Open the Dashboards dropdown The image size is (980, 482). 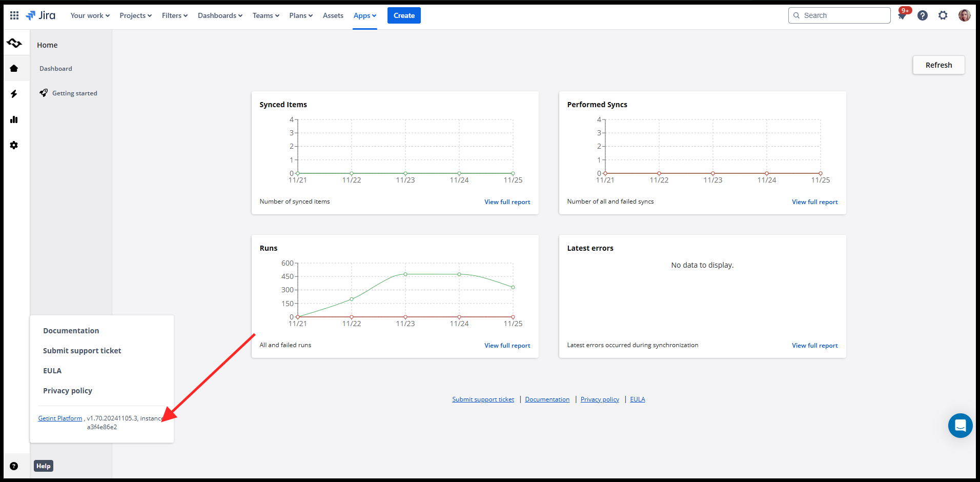click(220, 15)
